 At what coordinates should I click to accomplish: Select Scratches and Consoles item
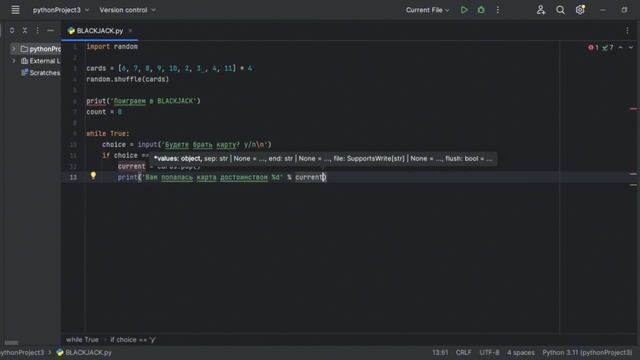41,73
